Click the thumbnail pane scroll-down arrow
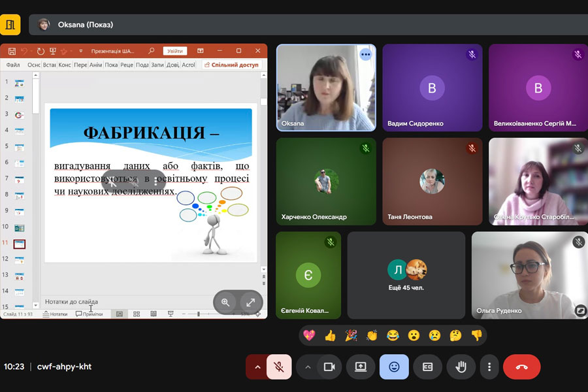The width and height of the screenshot is (588, 392). (36, 305)
